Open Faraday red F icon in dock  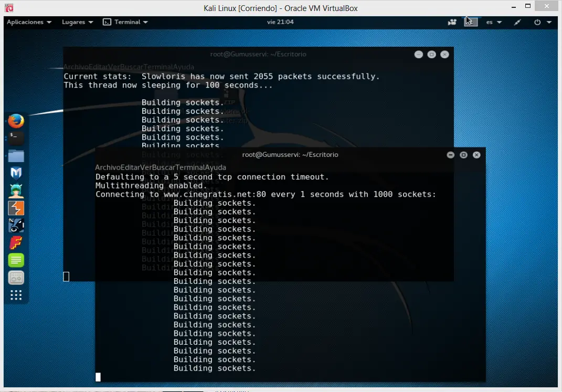pos(16,242)
